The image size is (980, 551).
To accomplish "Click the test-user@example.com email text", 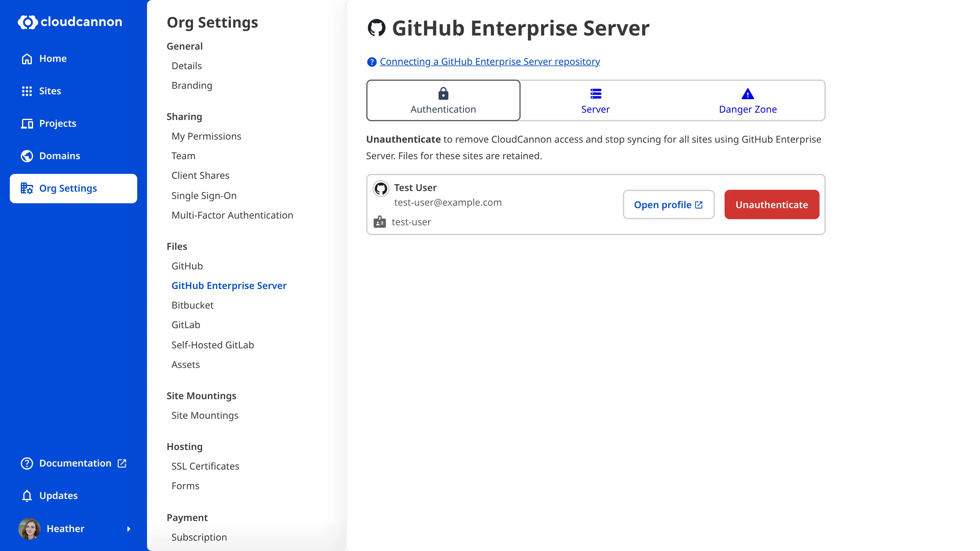I will [448, 202].
